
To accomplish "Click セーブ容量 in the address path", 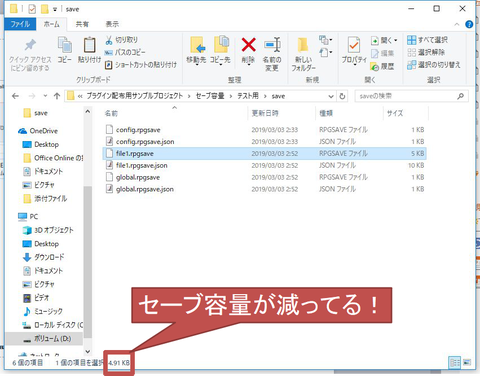I will pyautogui.click(x=210, y=96).
